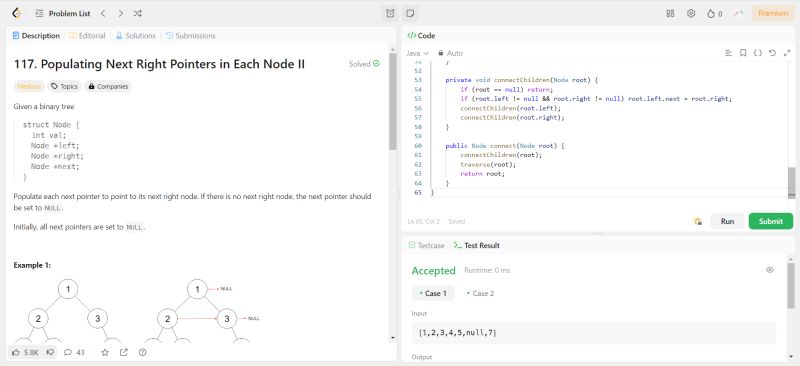Open the help question mark icon
This screenshot has width=800, height=366.
142,352
